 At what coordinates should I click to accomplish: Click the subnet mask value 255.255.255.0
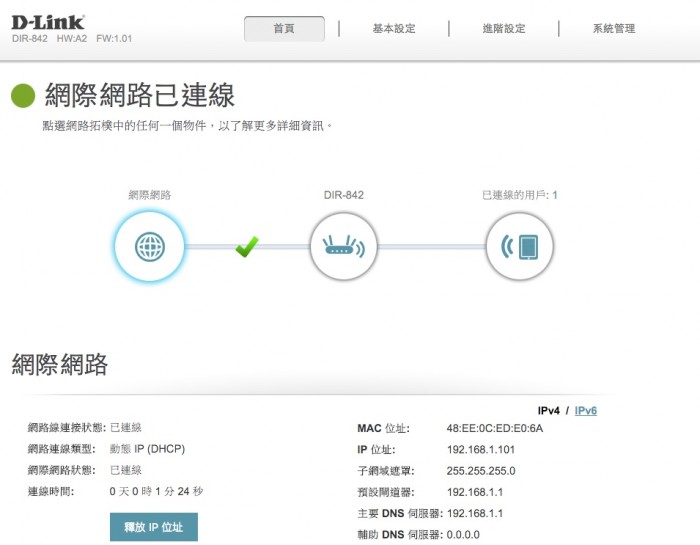click(481, 471)
